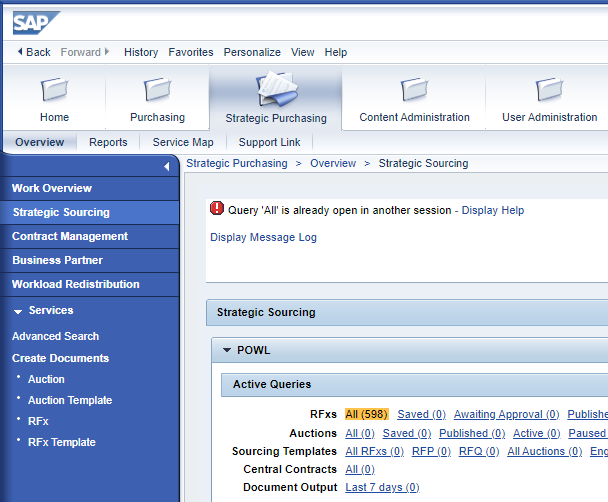This screenshot has width=608, height=502.
Task: Open Advanced Search service
Action: tap(55, 336)
